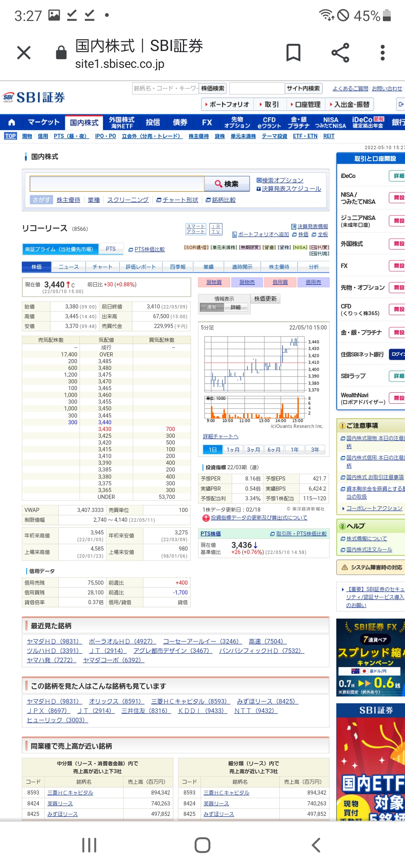Switch to ニュース tab
The height and width of the screenshot is (868, 405).
[x=69, y=267]
